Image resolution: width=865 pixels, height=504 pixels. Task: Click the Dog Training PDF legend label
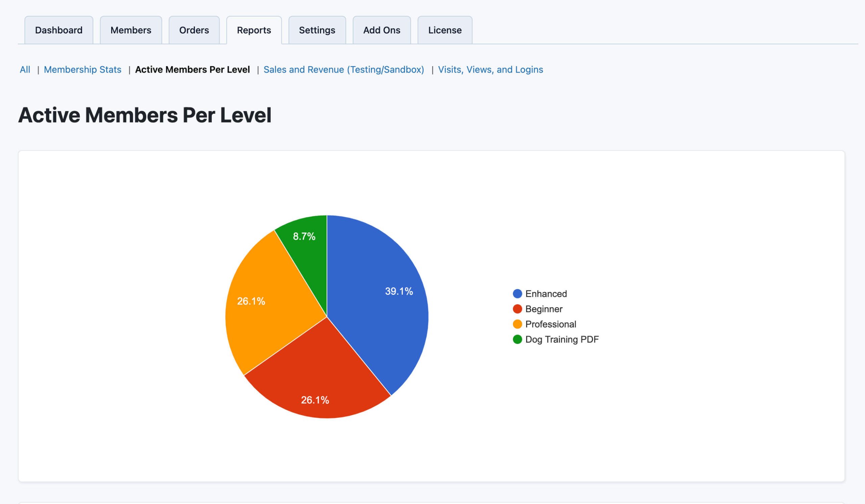(x=562, y=339)
